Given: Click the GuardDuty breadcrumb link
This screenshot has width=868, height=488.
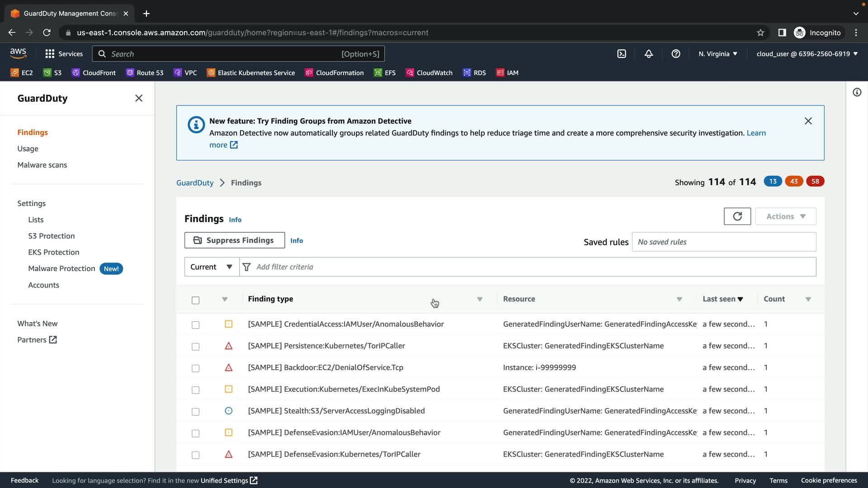Looking at the screenshot, I should [194, 183].
